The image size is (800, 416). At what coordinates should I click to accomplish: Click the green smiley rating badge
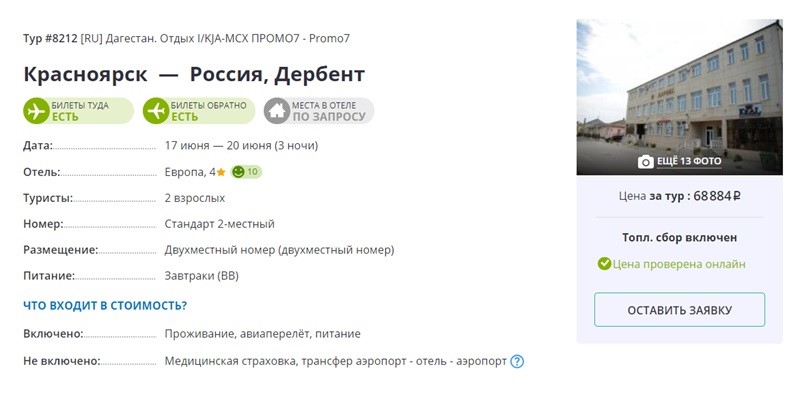pos(246,172)
